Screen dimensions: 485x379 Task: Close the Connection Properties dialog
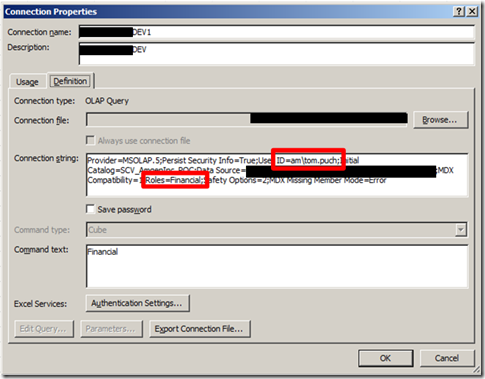(x=472, y=12)
